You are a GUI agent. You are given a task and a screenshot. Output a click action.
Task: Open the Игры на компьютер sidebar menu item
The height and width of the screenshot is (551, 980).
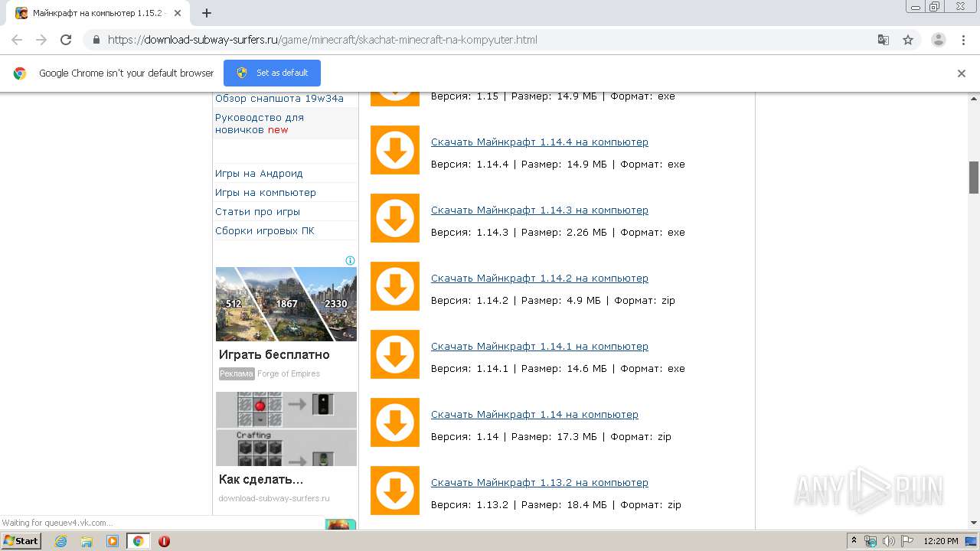tap(266, 193)
